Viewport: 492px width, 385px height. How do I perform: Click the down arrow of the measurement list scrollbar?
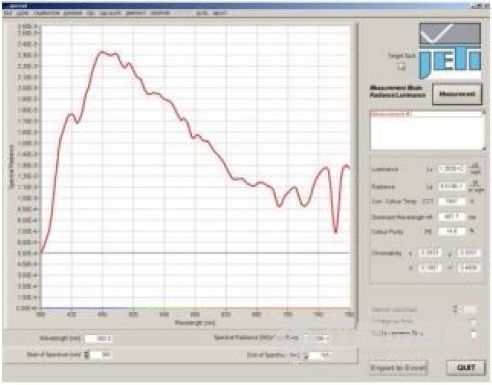pos(484,148)
